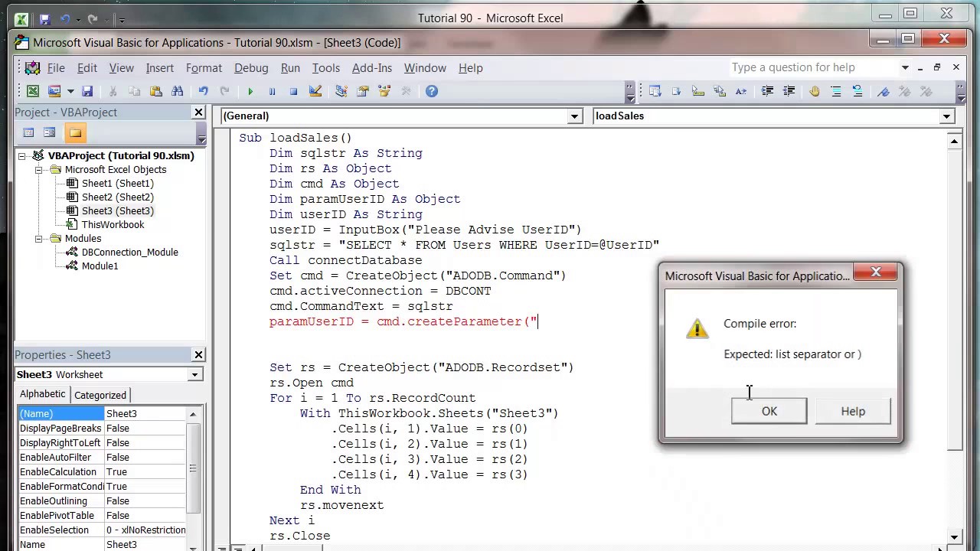This screenshot has height=551, width=980.
Task: Click the Comment Block icon
Action: (x=835, y=91)
